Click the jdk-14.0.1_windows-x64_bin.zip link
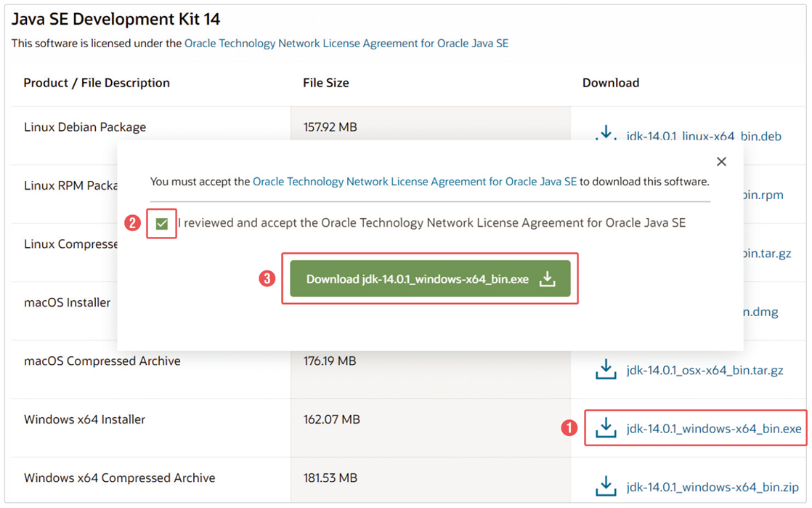Screen dimensions: 812x508 [x=712, y=487]
